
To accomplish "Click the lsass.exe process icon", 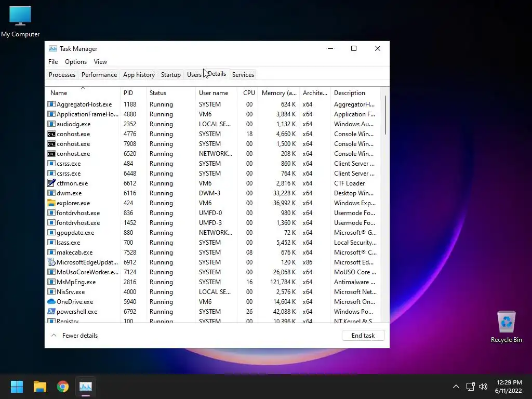I will (51, 243).
